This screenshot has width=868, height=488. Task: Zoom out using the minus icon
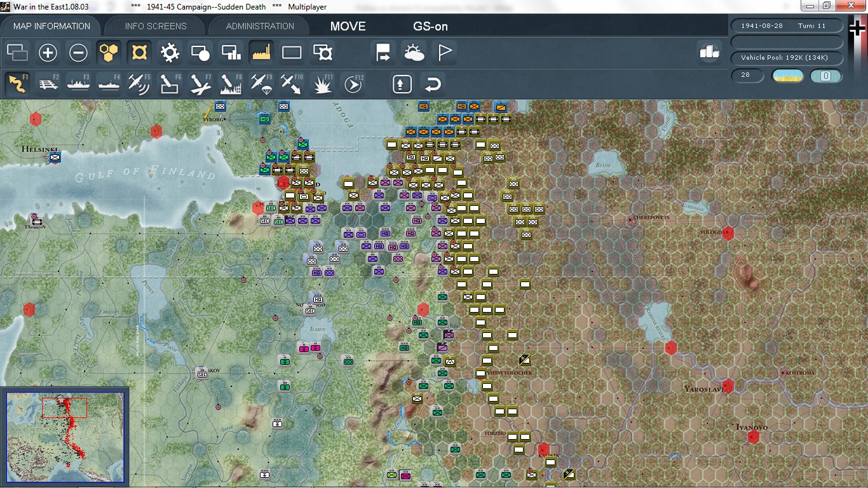click(x=78, y=53)
